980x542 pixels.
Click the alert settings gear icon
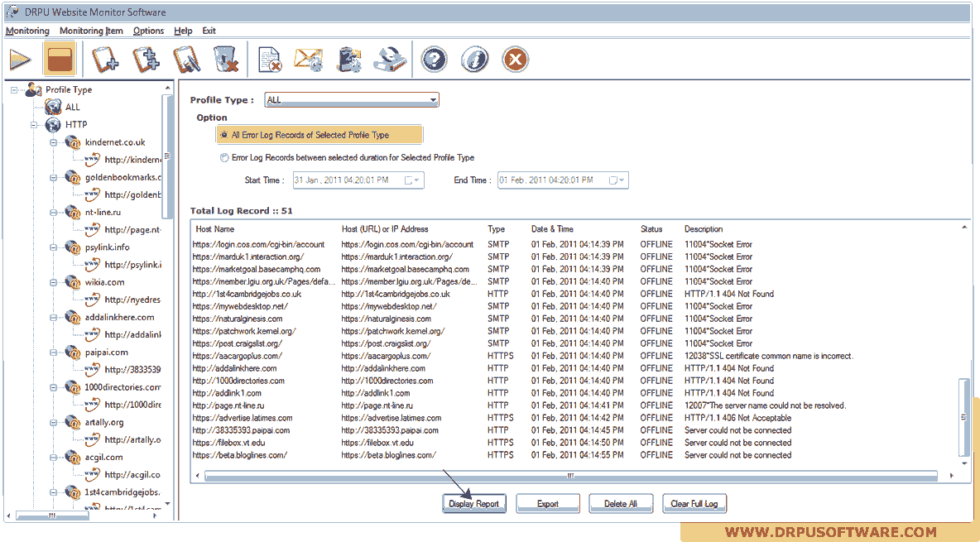(349, 60)
